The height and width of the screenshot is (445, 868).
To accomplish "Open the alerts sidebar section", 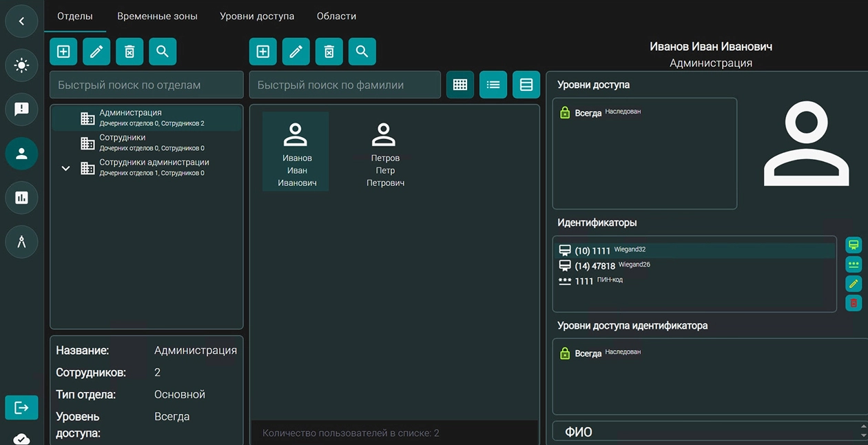I will (x=21, y=109).
